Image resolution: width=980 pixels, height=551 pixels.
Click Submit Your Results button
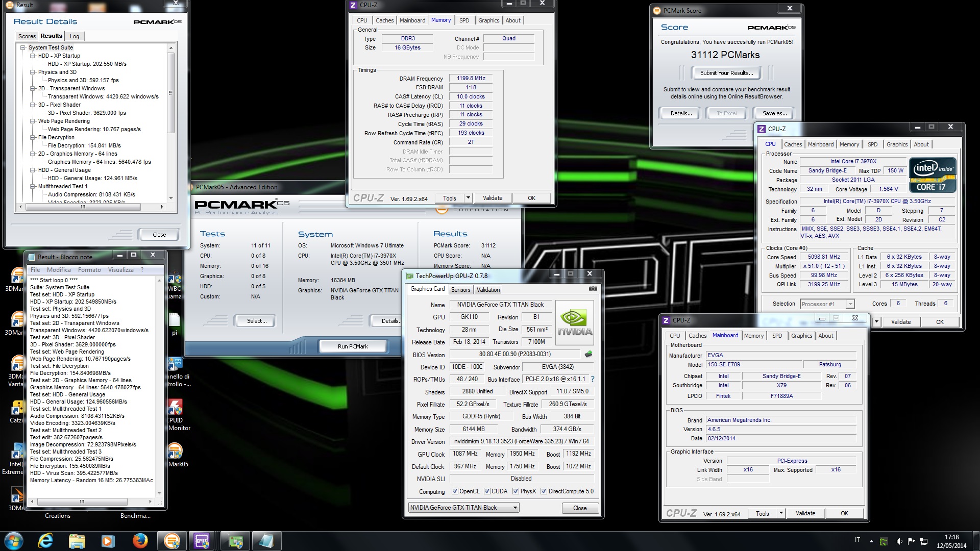pyautogui.click(x=726, y=73)
